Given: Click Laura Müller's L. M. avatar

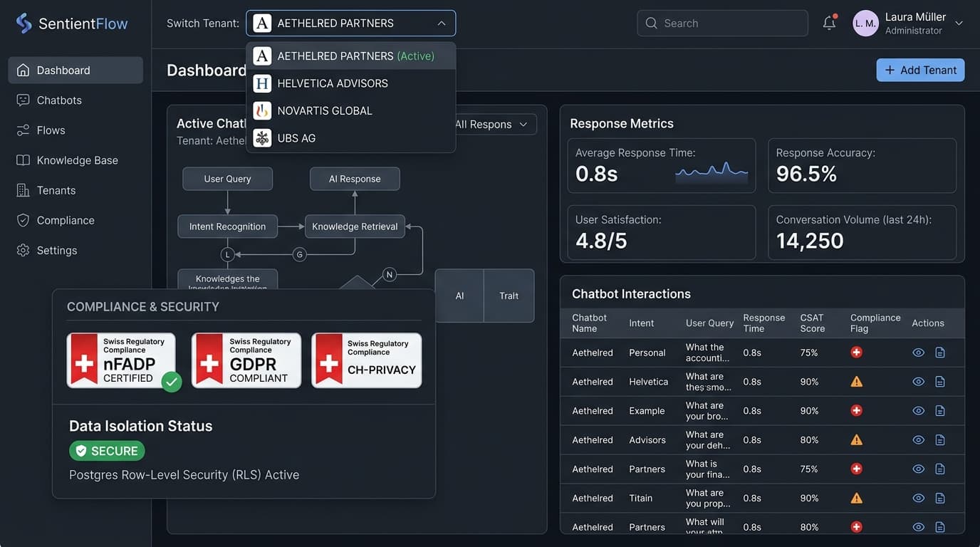Looking at the screenshot, I should click(x=865, y=24).
